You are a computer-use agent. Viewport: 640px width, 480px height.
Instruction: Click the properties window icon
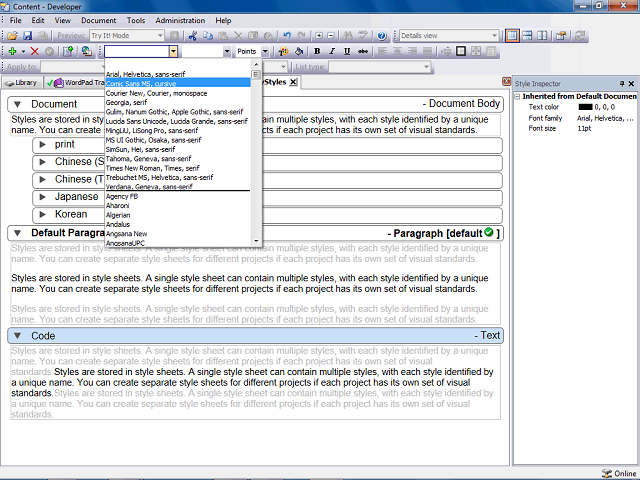click(x=561, y=36)
